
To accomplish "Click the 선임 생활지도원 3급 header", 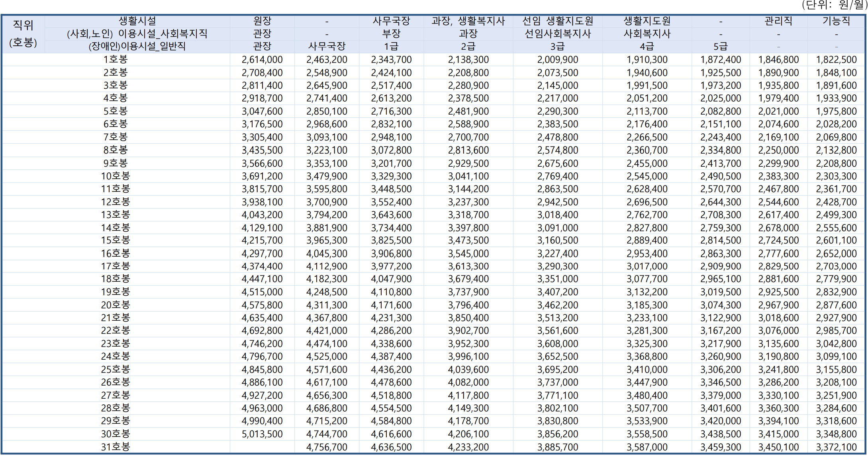I will click(558, 34).
